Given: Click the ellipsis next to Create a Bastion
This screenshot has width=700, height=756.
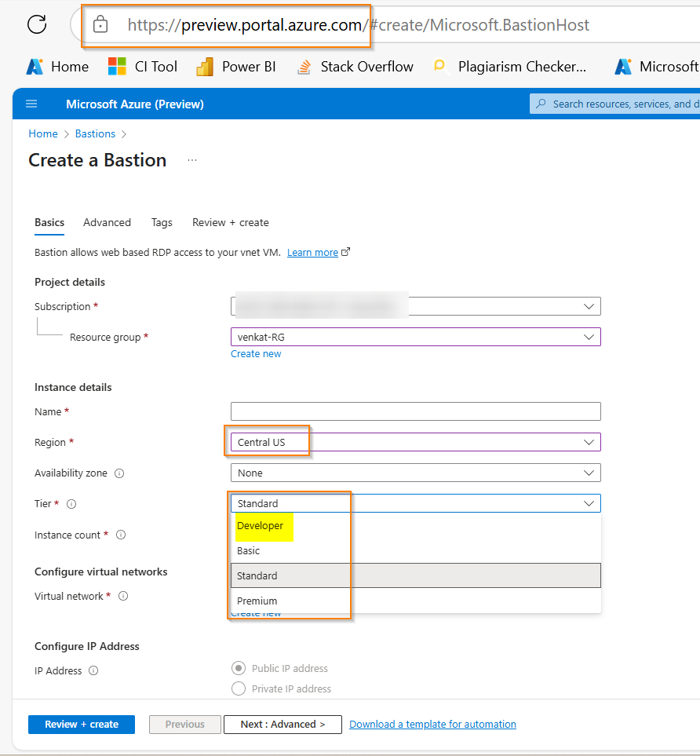Looking at the screenshot, I should pyautogui.click(x=192, y=160).
